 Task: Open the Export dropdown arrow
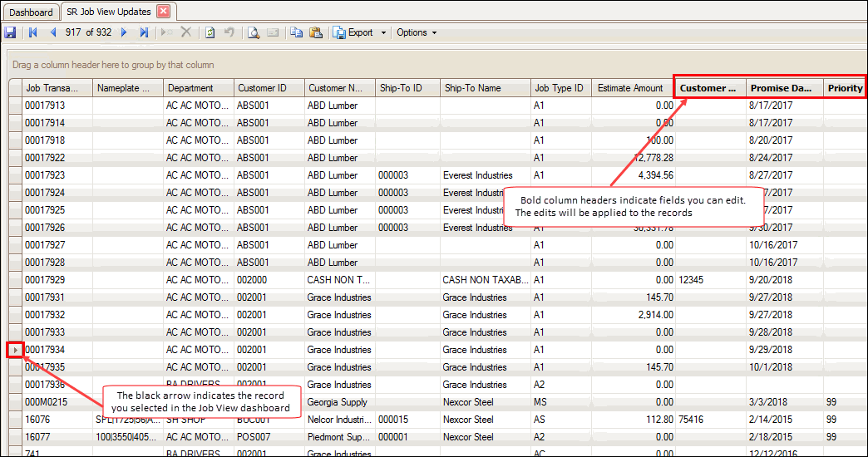coord(383,32)
